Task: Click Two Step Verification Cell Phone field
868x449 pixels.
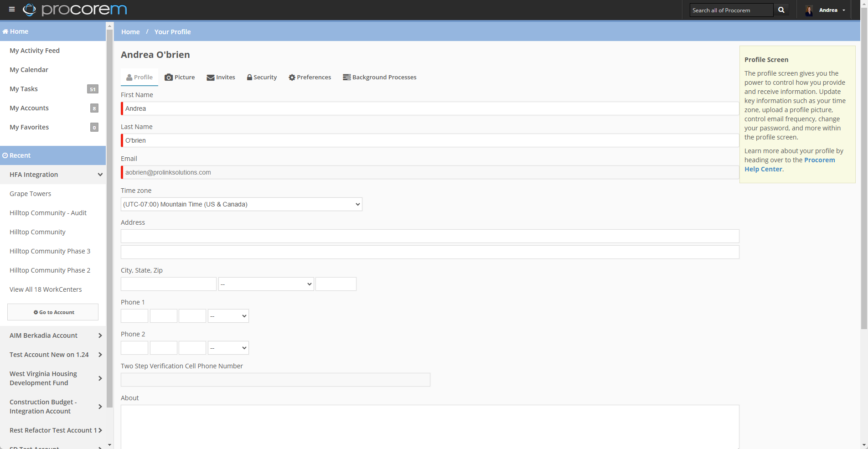Action: [x=275, y=380]
